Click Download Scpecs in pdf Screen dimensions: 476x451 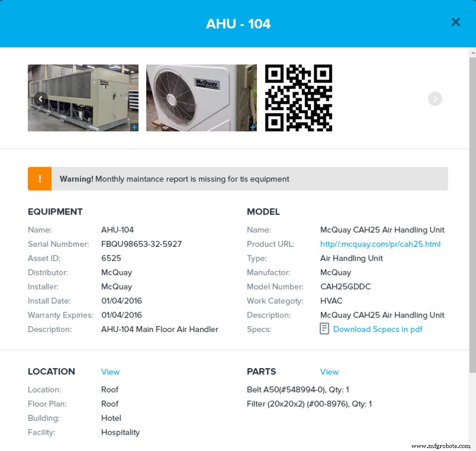pyautogui.click(x=378, y=329)
